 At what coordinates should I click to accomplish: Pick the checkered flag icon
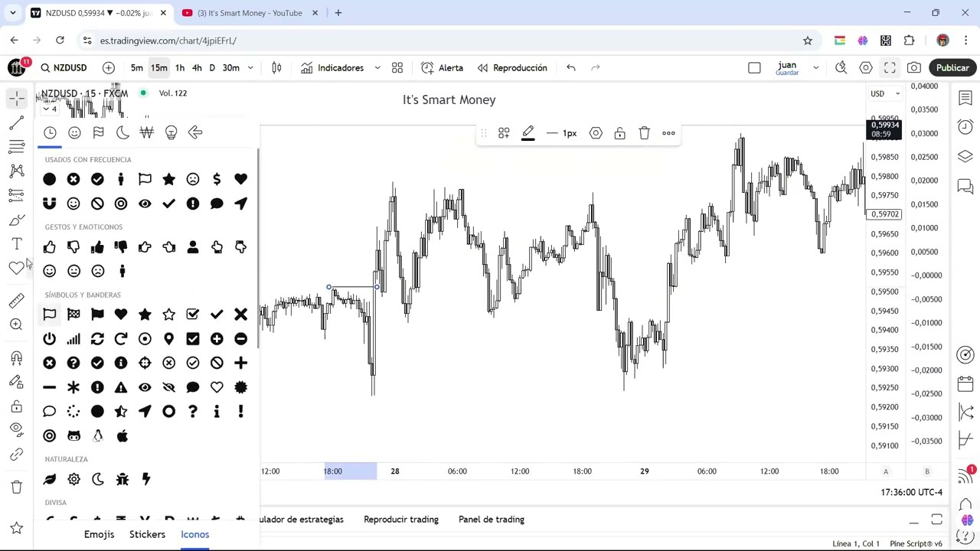point(73,315)
